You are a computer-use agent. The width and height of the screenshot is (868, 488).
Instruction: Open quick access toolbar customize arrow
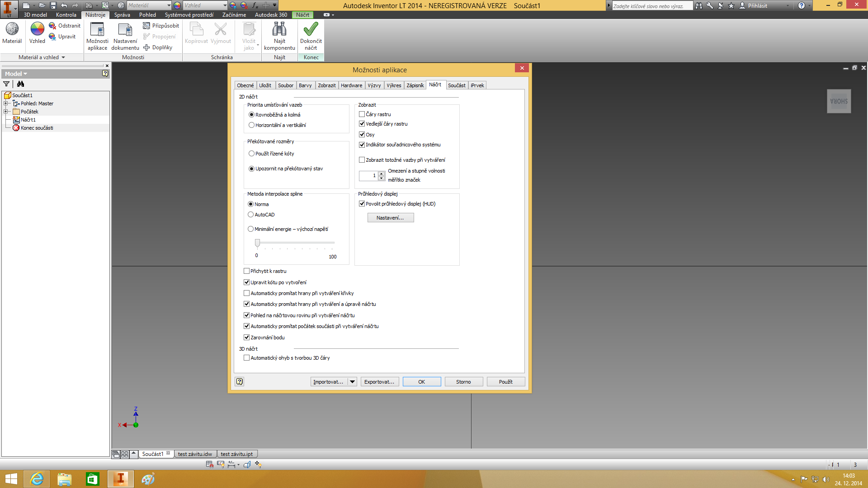(x=274, y=5)
